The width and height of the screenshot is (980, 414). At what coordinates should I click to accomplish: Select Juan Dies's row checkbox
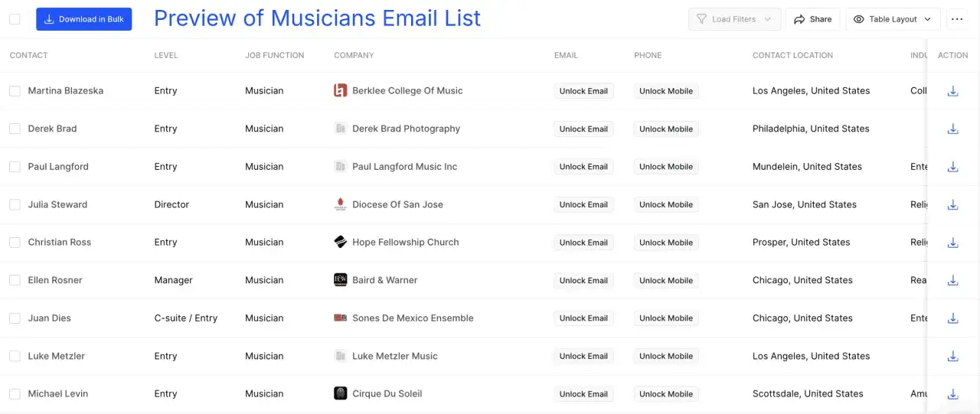(x=15, y=318)
